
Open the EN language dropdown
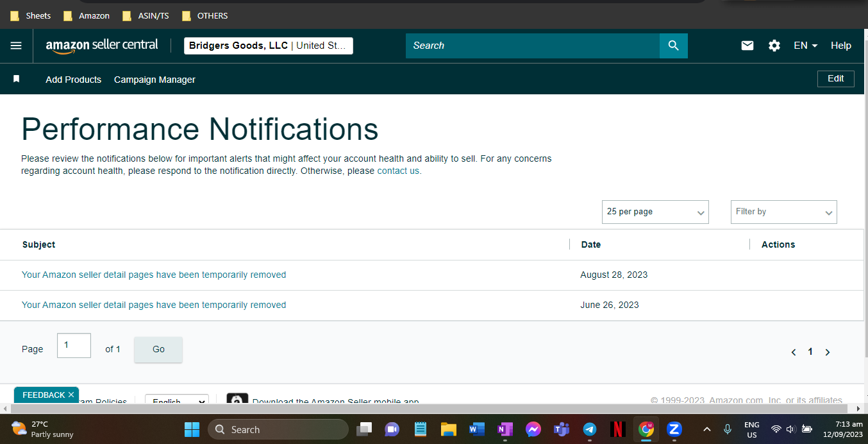pos(805,46)
